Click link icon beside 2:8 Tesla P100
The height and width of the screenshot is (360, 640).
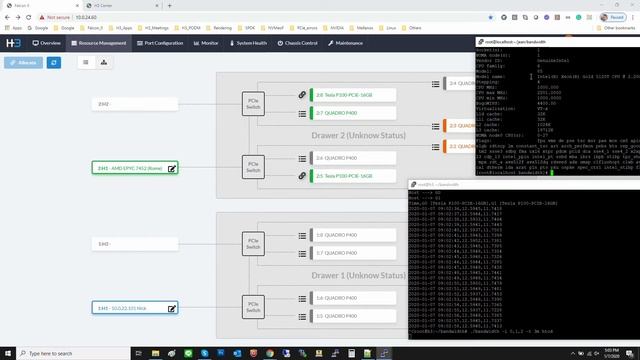pyautogui.click(x=302, y=95)
